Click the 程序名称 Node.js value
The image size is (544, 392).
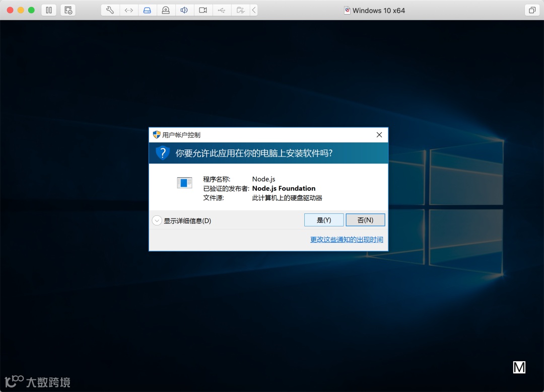pyautogui.click(x=263, y=179)
